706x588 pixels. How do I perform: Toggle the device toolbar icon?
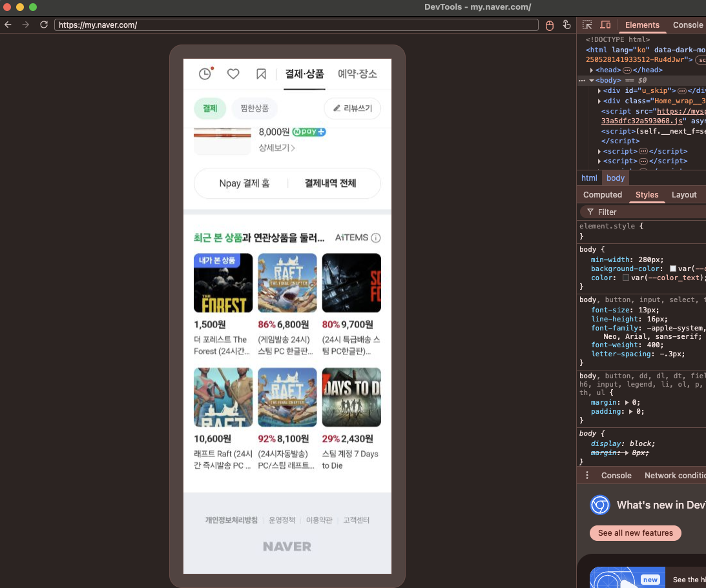(606, 25)
